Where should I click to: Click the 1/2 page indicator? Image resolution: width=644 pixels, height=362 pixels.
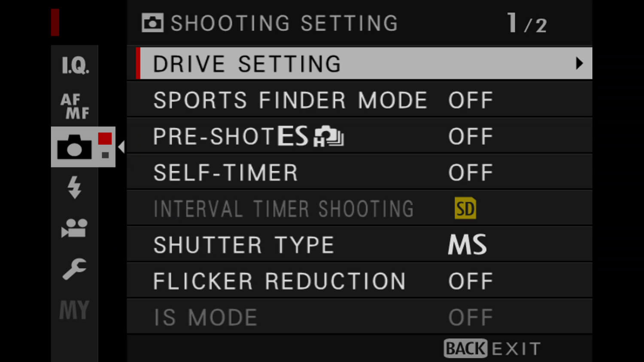[526, 23]
